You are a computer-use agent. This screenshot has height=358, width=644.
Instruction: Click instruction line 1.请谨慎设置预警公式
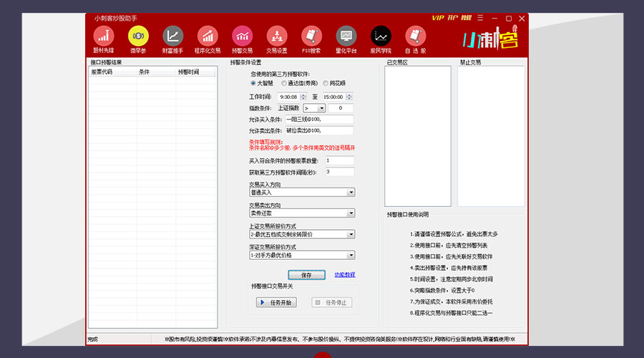[x=454, y=234]
